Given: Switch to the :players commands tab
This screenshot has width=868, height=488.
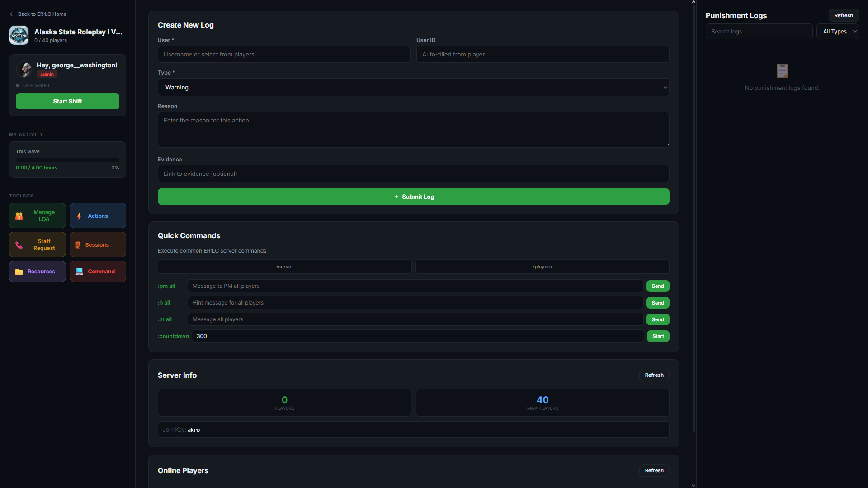Looking at the screenshot, I should click(x=542, y=267).
